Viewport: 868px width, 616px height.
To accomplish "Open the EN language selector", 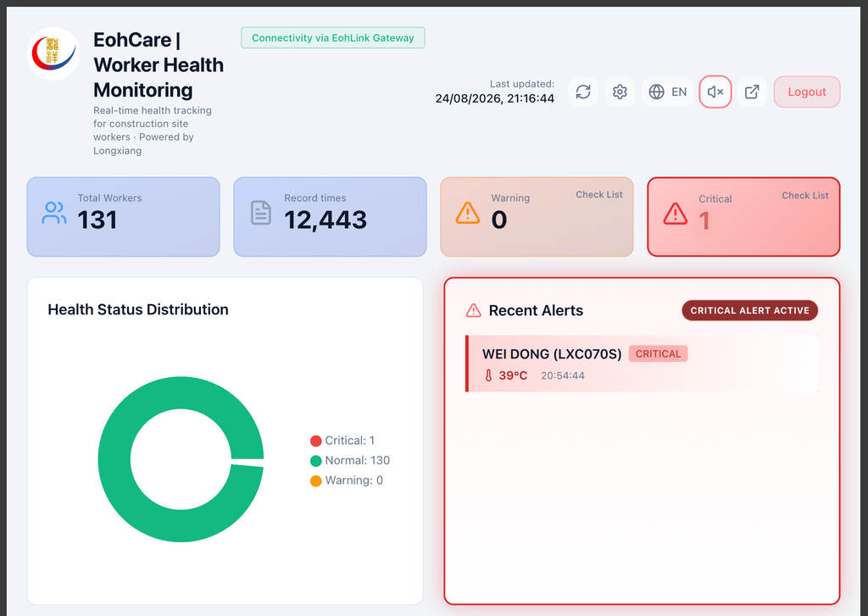I will click(668, 92).
